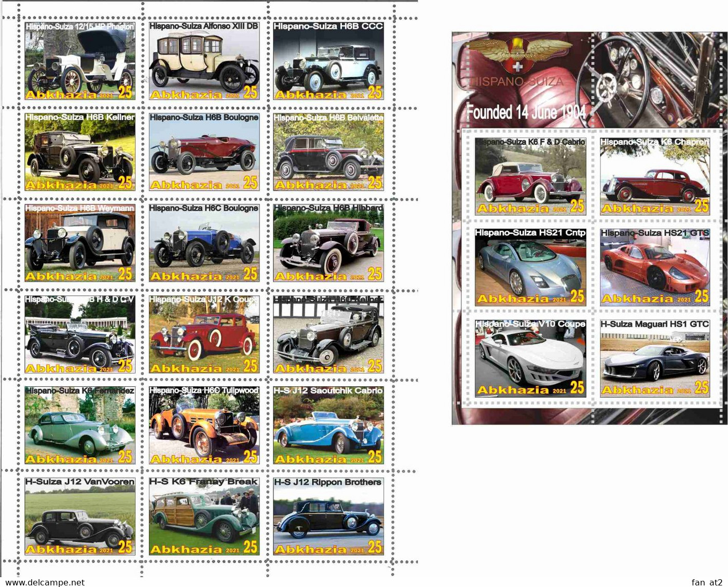This screenshot has height=587, width=728.
Task: Click the orange H6C Tulipwood stamp
Action: pyautogui.click(x=204, y=425)
